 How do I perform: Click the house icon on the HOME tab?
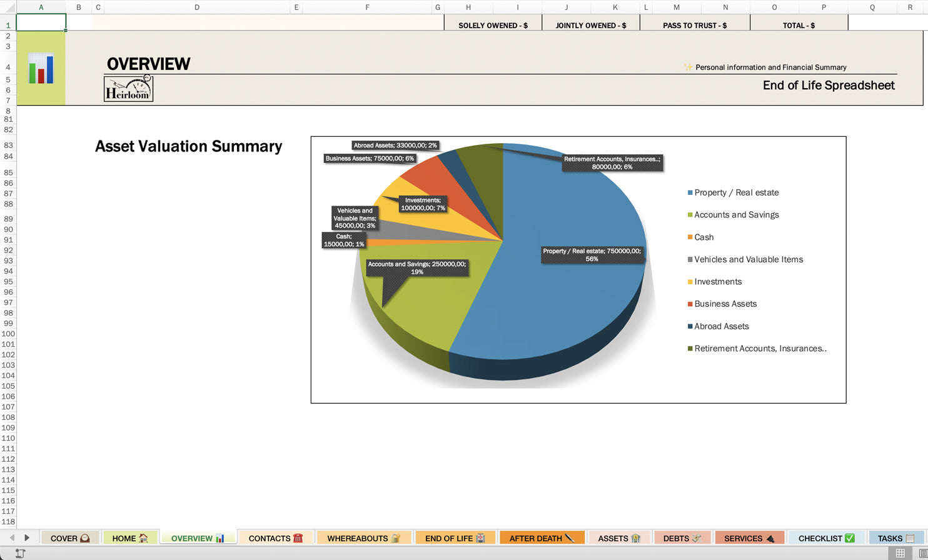pyautogui.click(x=143, y=537)
